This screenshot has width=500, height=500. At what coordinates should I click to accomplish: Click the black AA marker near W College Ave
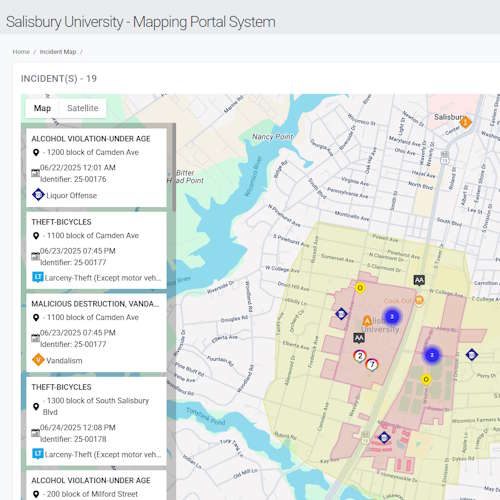[x=419, y=280]
